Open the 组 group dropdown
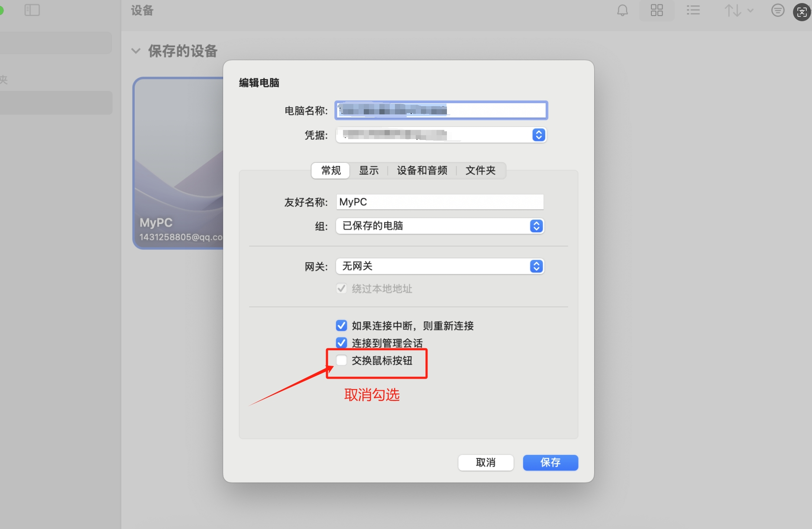The height and width of the screenshot is (529, 812). (536, 226)
